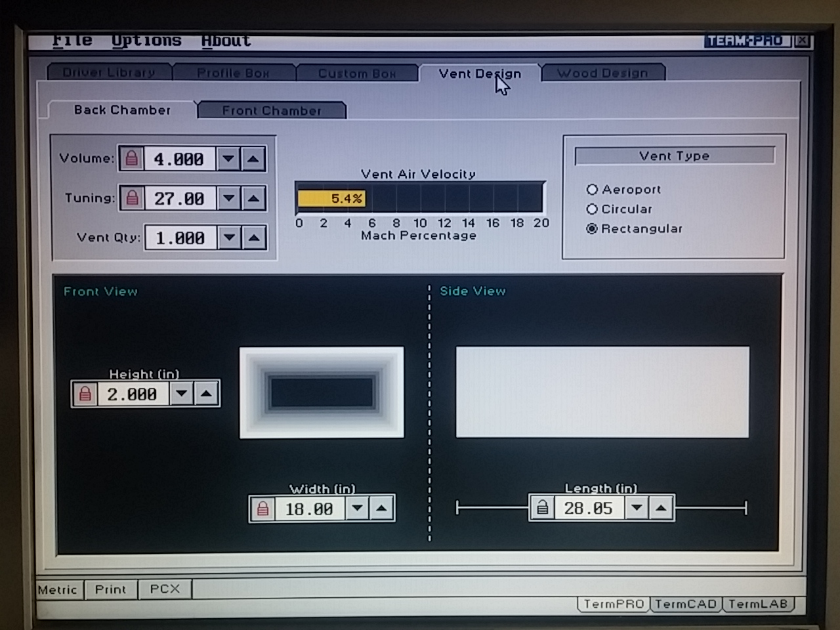Switch to the Front Chamber tab
840x630 pixels.
tap(272, 110)
